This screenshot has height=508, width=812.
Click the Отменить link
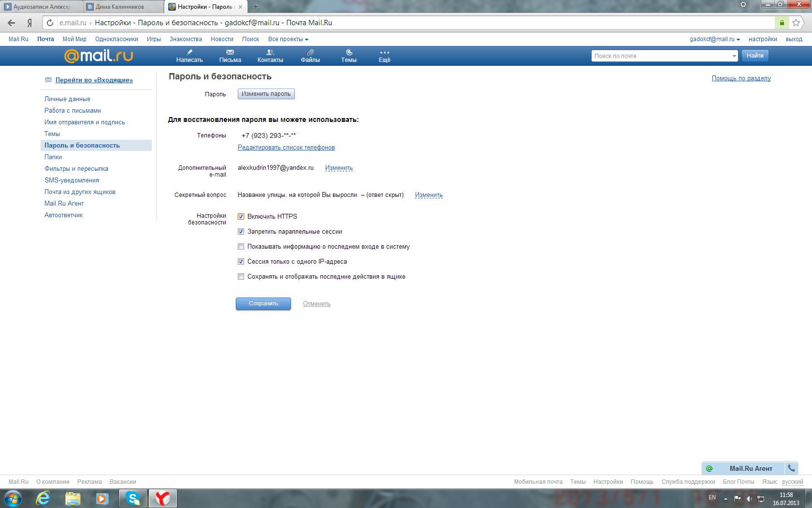[317, 304]
